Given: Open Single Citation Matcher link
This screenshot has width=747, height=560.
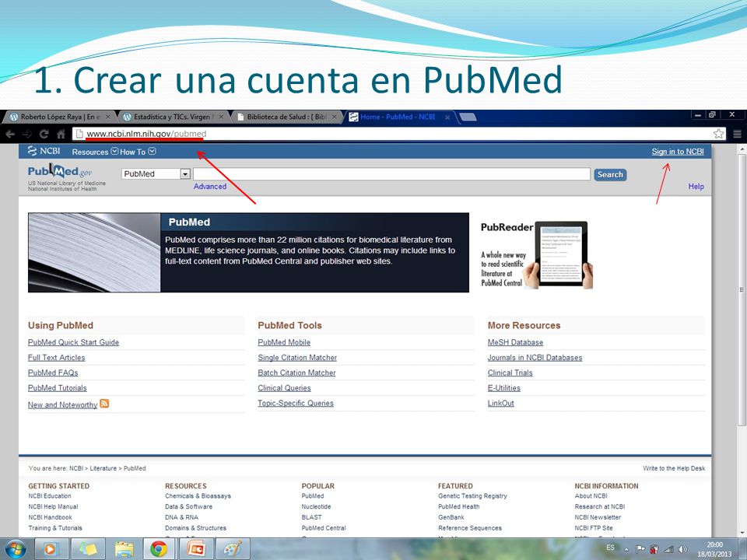Looking at the screenshot, I should click(297, 358).
